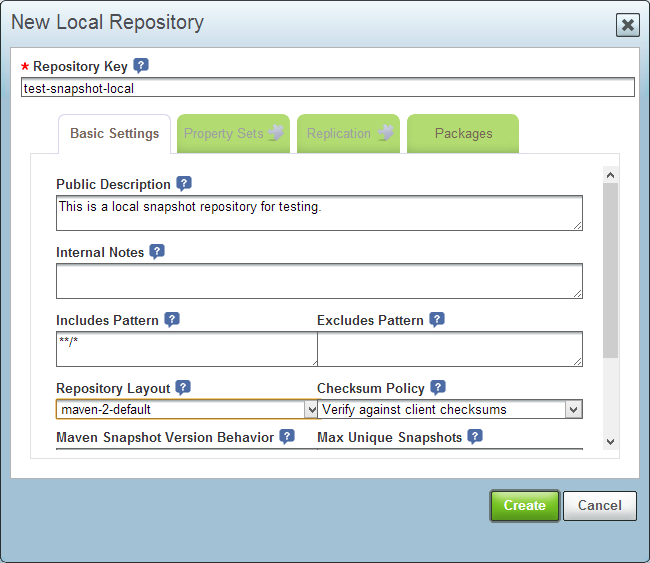
Task: Show help for Excludes Pattern
Action: (x=437, y=320)
